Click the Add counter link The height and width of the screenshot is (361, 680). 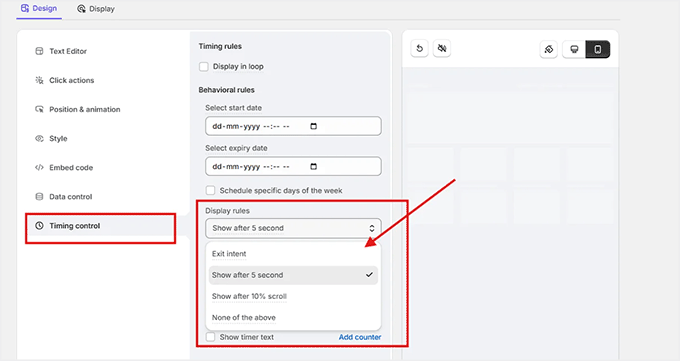point(360,337)
